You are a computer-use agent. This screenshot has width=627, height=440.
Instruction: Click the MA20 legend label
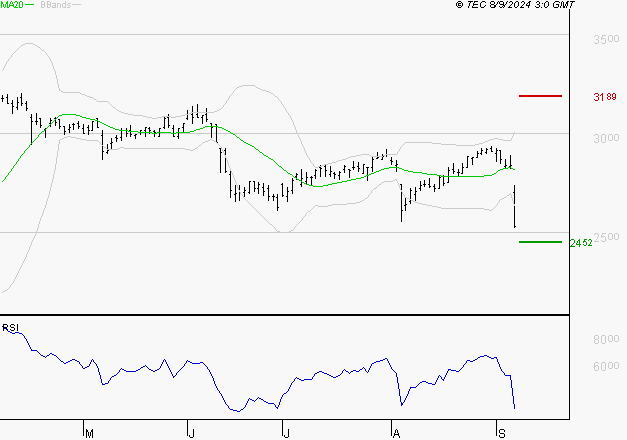coord(12,5)
